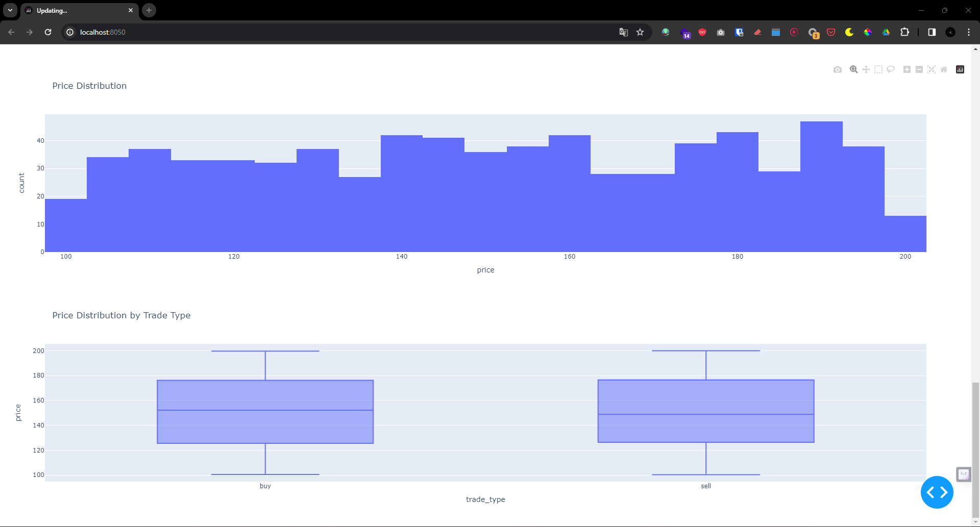Click the Autoscale modebar icon
The height and width of the screenshot is (527, 980).
[x=932, y=69]
